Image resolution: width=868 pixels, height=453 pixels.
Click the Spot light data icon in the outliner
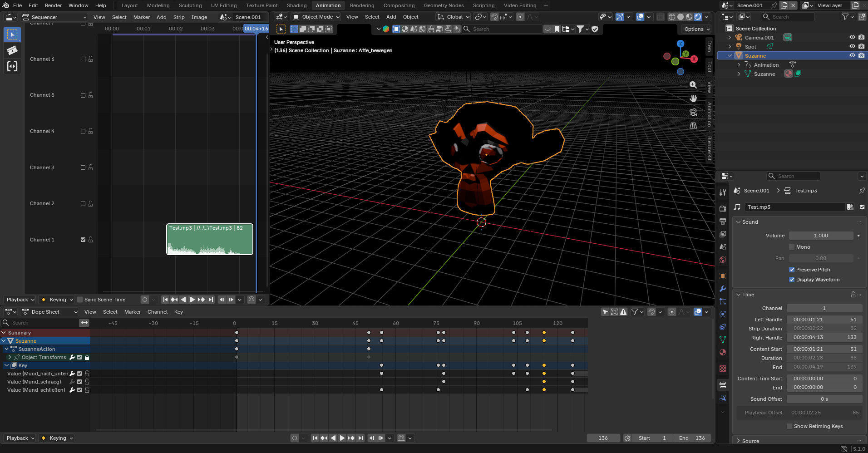point(770,47)
